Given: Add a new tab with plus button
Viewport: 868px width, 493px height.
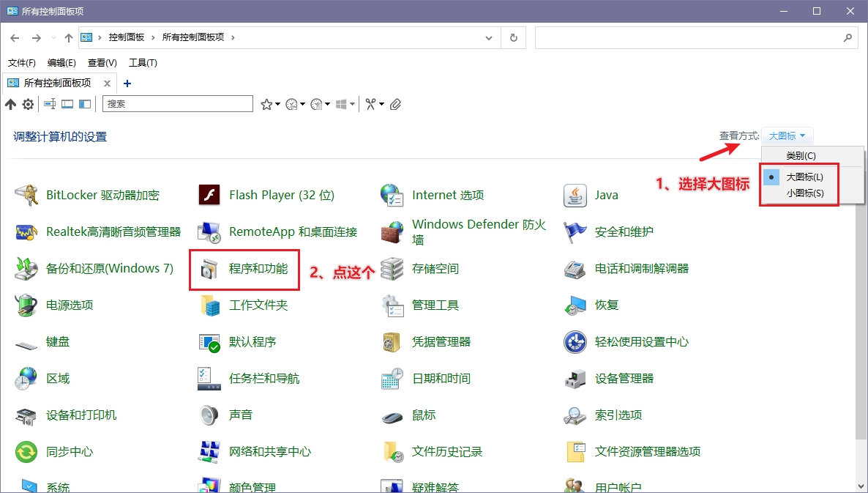Looking at the screenshot, I should click(x=127, y=83).
